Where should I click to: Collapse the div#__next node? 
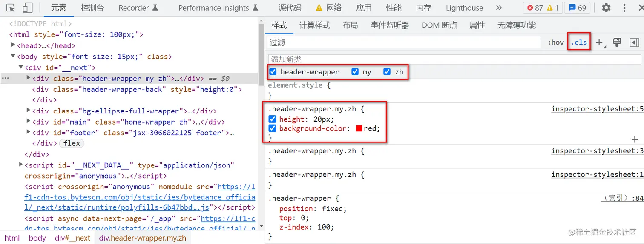[20, 67]
